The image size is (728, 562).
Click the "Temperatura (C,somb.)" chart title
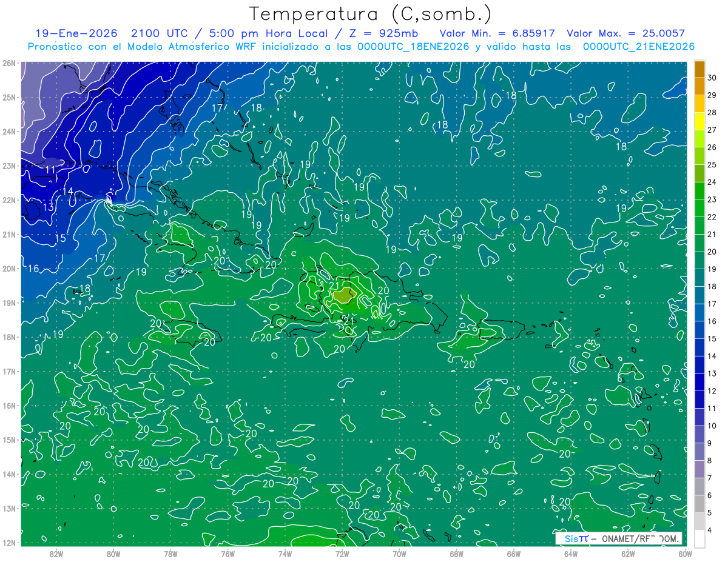(370, 13)
